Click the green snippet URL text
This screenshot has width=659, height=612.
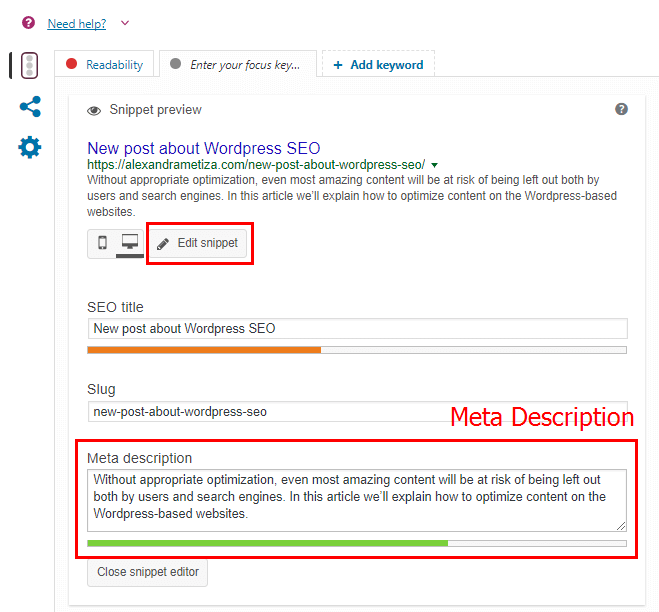[x=256, y=165]
